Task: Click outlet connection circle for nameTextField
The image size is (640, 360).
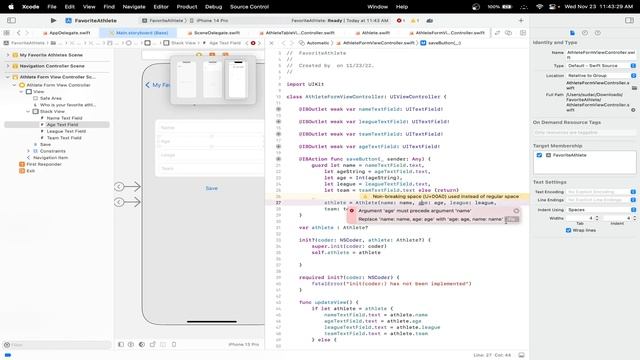Action: (x=278, y=109)
